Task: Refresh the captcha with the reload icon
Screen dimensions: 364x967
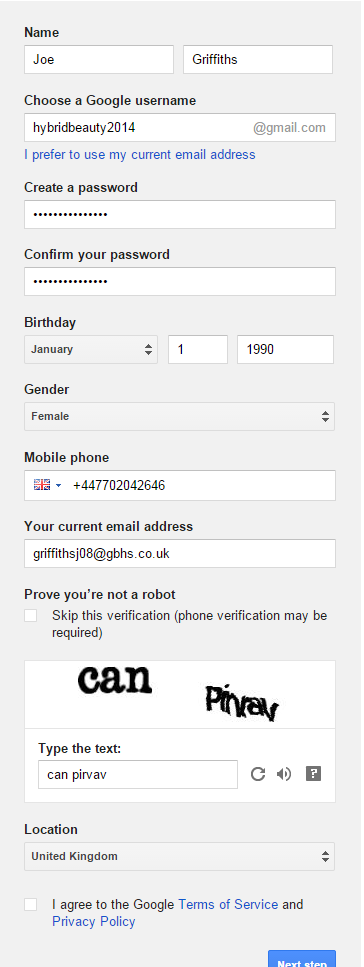Action: click(x=258, y=774)
